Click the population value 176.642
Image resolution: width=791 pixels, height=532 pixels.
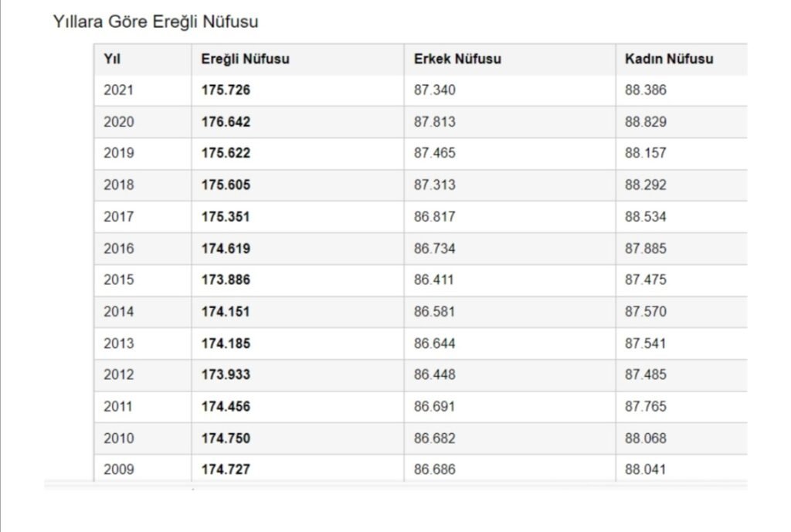tap(226, 122)
